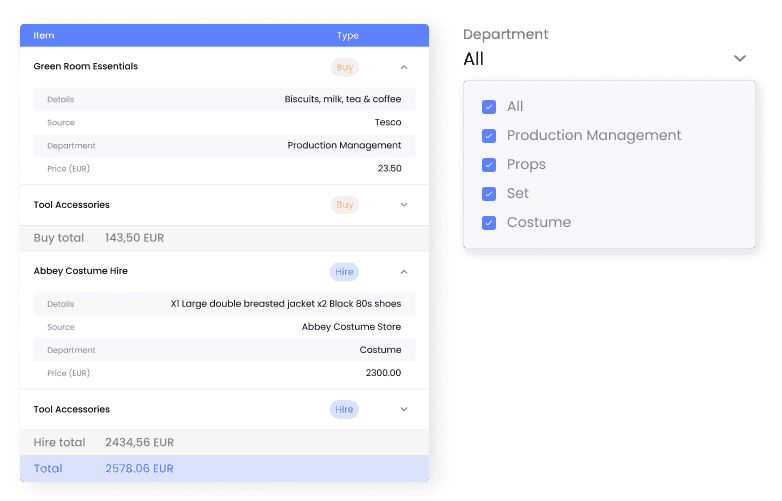The width and height of the screenshot is (782, 501).
Task: Click the blue 'Total' label
Action: coord(48,469)
